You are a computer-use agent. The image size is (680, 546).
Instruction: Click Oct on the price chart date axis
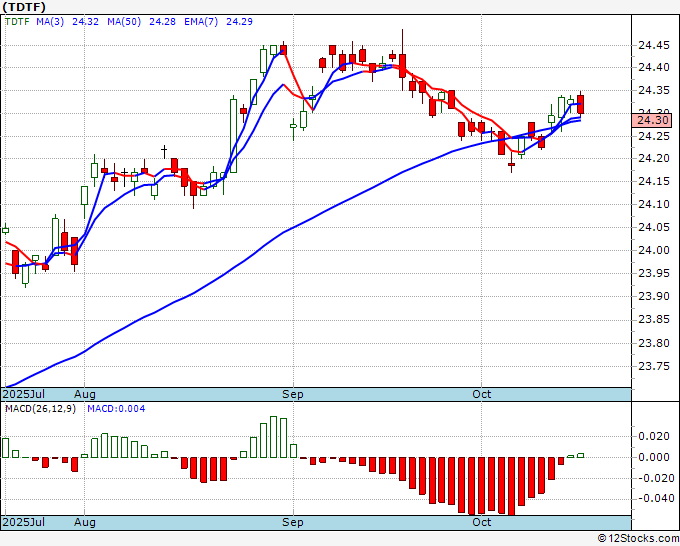tap(481, 394)
